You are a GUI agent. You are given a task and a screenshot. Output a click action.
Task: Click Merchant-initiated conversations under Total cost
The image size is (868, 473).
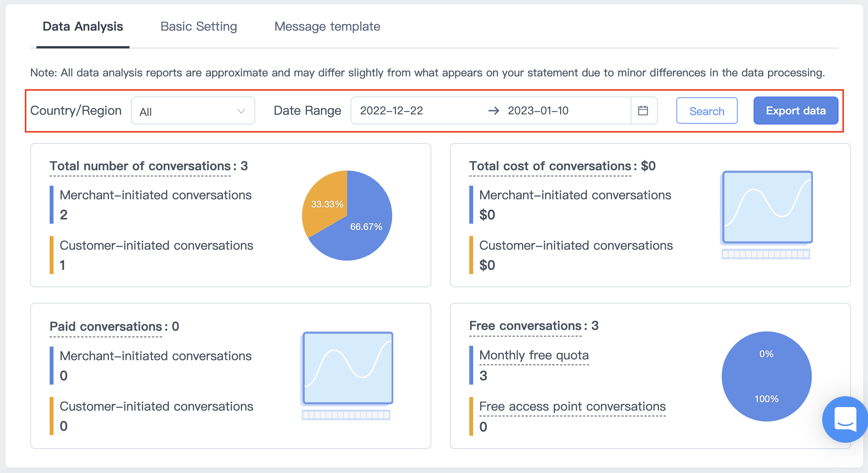pyautogui.click(x=575, y=195)
